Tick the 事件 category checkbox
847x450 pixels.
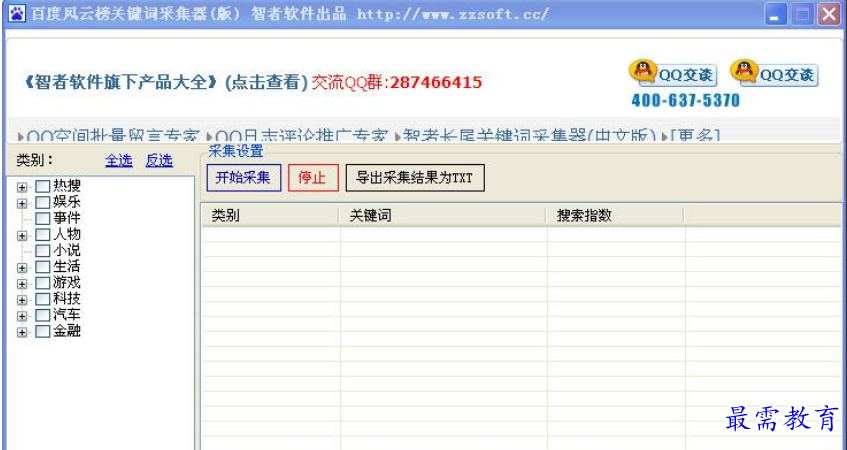click(43, 218)
